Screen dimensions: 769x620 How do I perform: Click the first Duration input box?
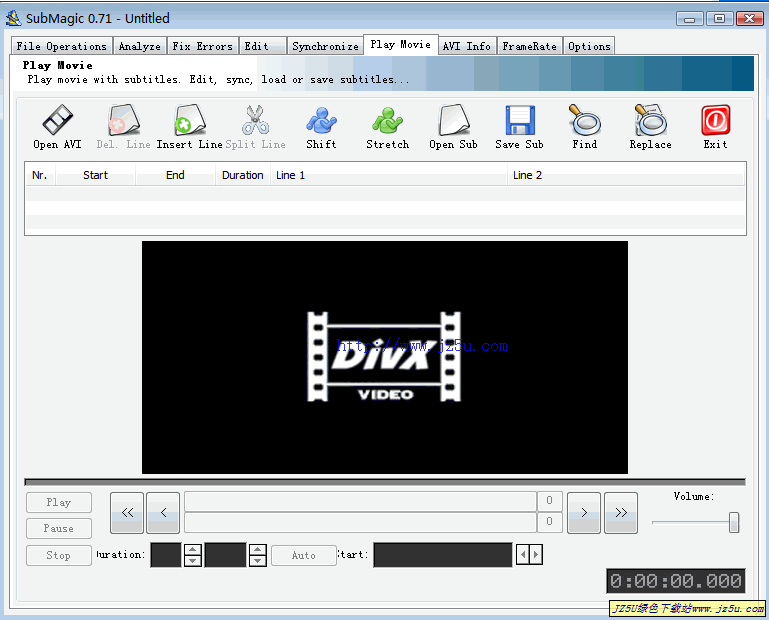tap(166, 555)
